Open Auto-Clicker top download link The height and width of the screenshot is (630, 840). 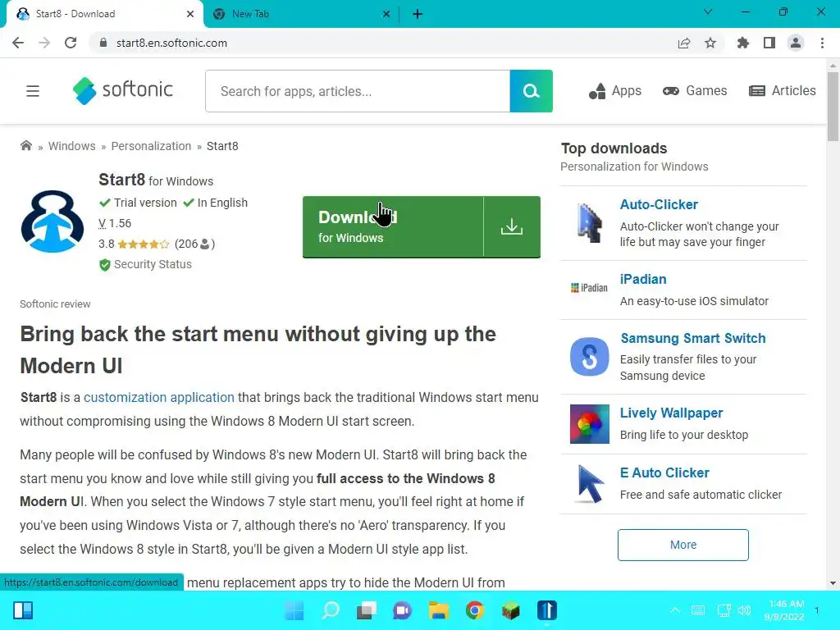coord(659,204)
